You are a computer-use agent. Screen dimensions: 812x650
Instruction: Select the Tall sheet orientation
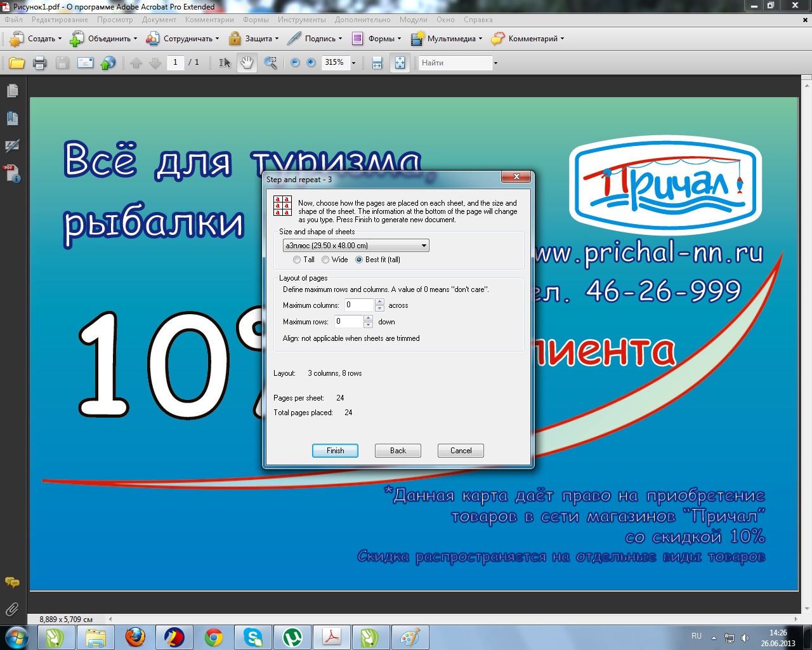click(x=297, y=260)
